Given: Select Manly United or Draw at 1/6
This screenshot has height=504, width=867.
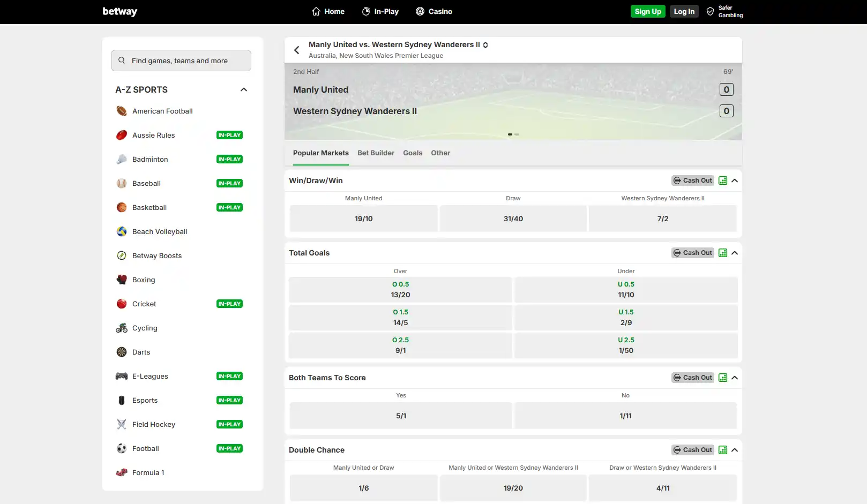Looking at the screenshot, I should pyautogui.click(x=364, y=488).
